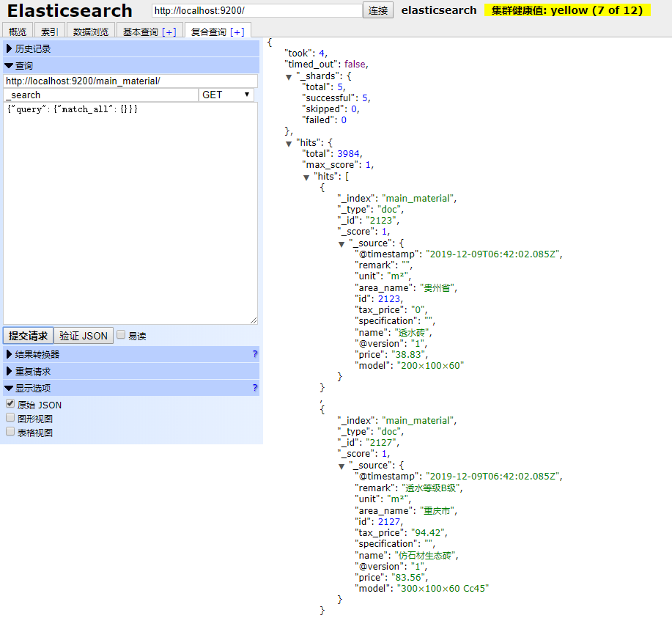The width and height of the screenshot is (672, 621).
Task: Click the "_id": "2123" value
Action: pyautogui.click(x=380, y=221)
